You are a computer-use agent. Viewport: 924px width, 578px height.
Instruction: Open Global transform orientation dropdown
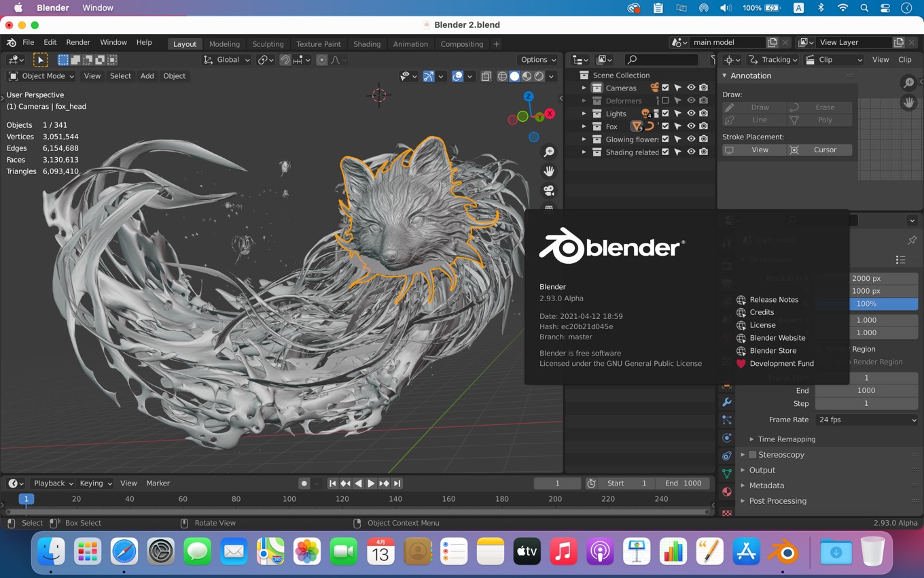click(228, 60)
